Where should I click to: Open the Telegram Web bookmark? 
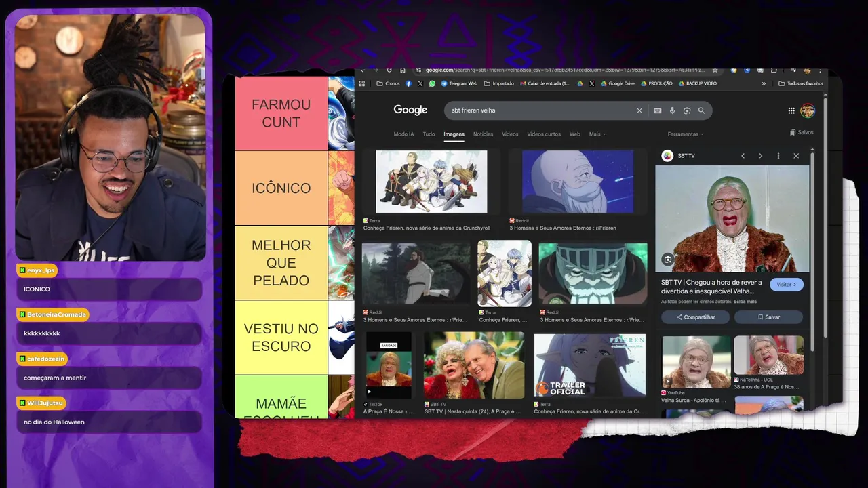pos(459,83)
